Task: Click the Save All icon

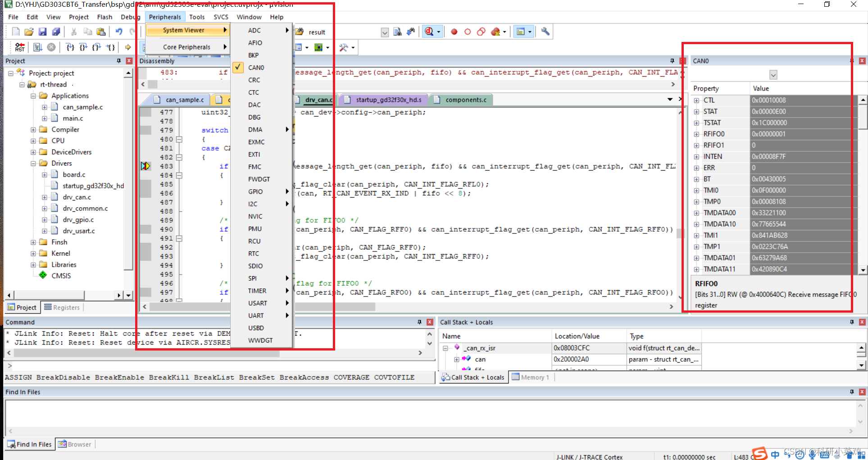Action: (56, 32)
